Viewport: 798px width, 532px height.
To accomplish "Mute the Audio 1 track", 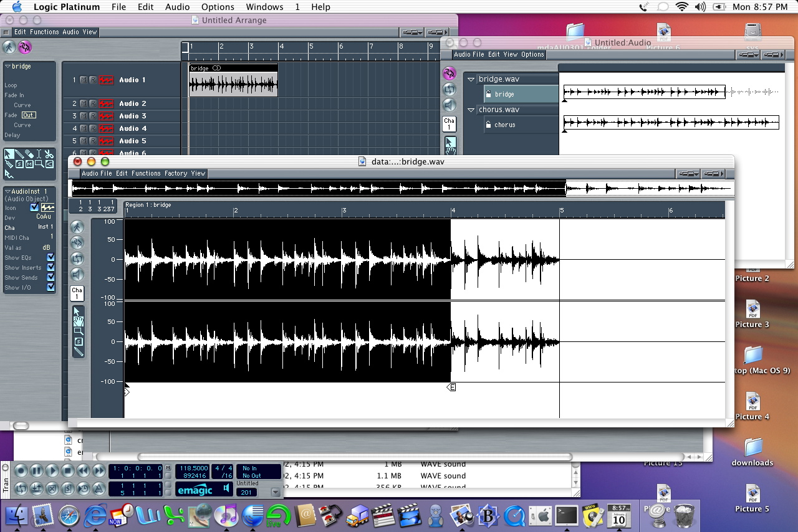I will [x=84, y=80].
